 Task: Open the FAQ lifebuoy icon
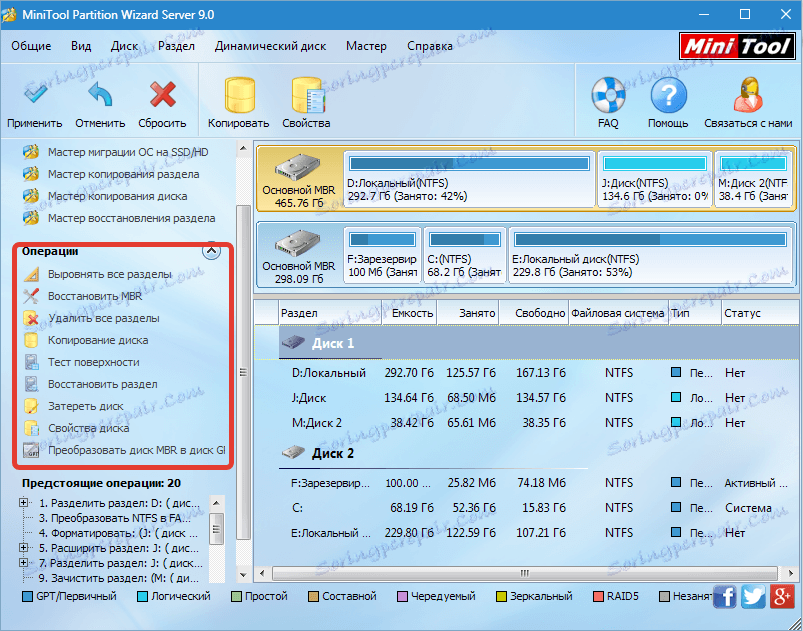point(608,95)
